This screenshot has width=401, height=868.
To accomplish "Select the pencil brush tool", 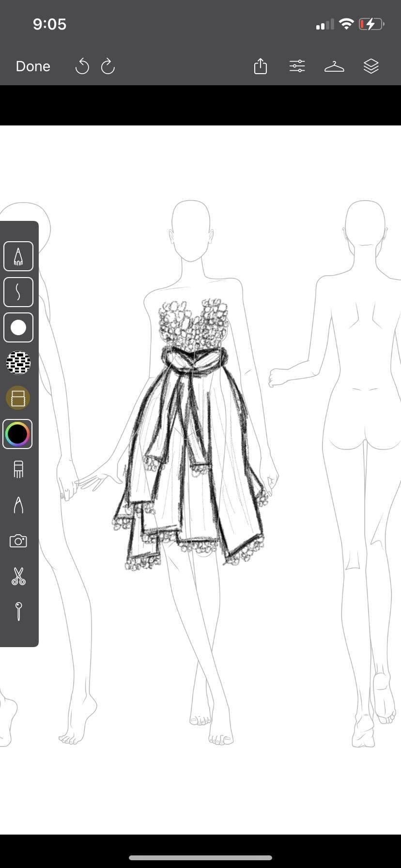I will 18,256.
